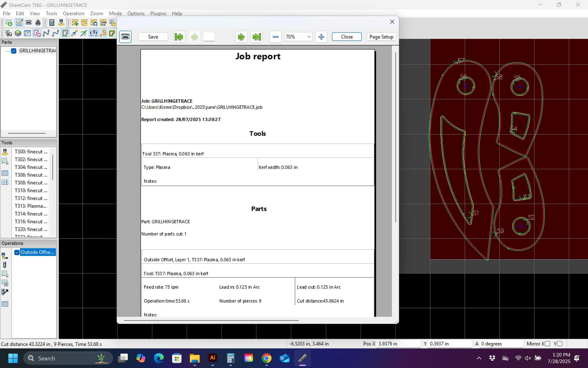Open the layers stack icon
Screen dimensions: 588x368
18,33
